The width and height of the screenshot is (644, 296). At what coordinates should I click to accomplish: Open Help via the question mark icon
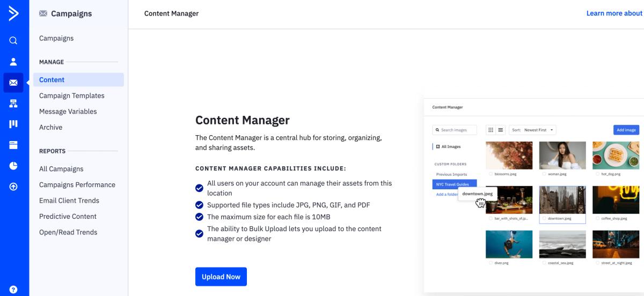click(x=13, y=290)
